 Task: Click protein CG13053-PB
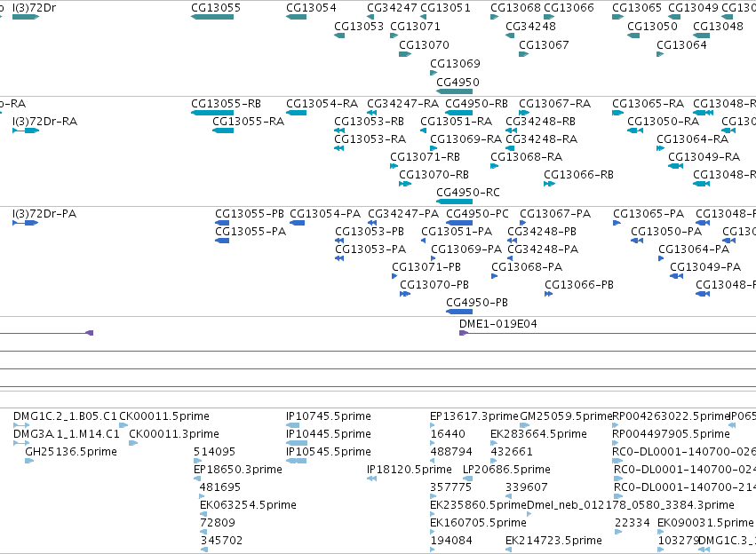[x=370, y=232]
